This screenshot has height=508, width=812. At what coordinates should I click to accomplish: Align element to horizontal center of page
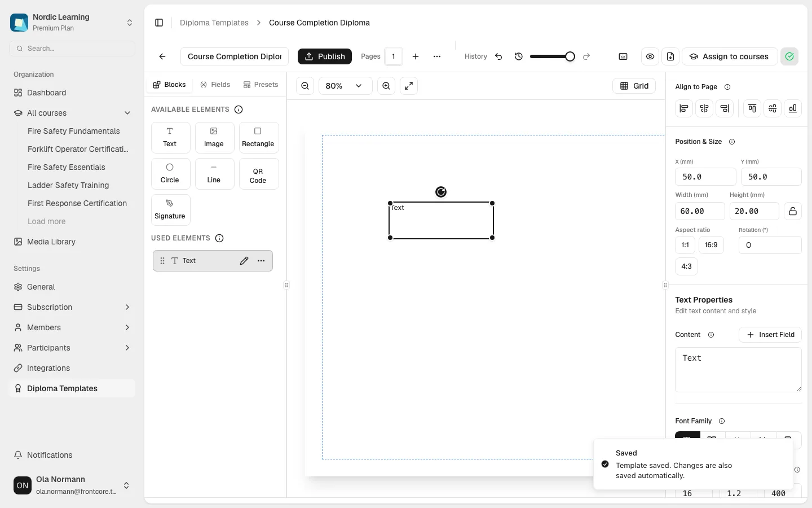704,108
